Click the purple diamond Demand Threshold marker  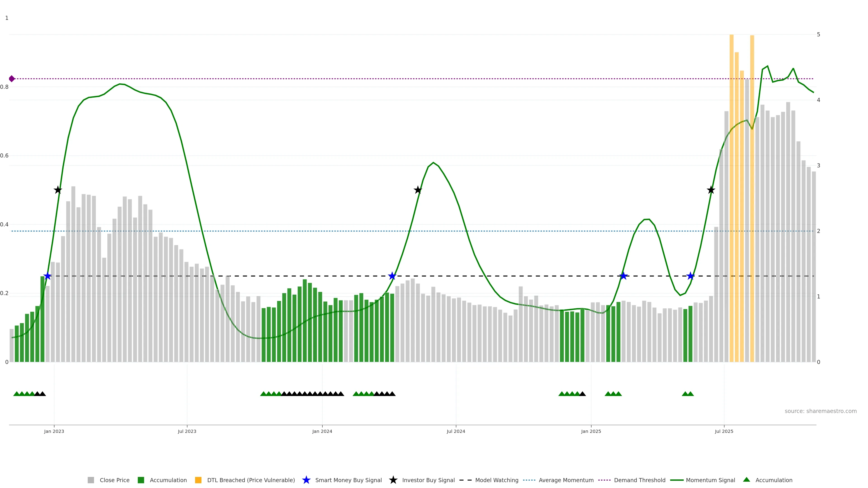click(x=12, y=79)
